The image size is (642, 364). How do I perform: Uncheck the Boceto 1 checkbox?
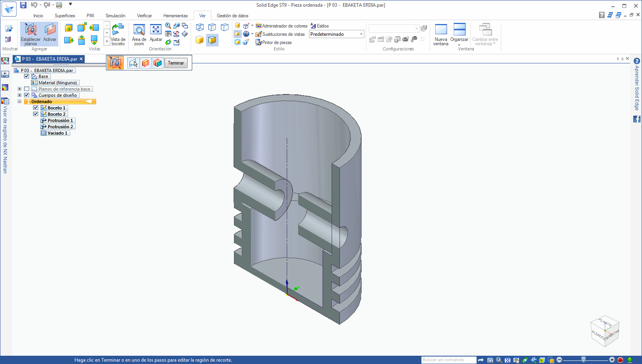pyautogui.click(x=36, y=108)
